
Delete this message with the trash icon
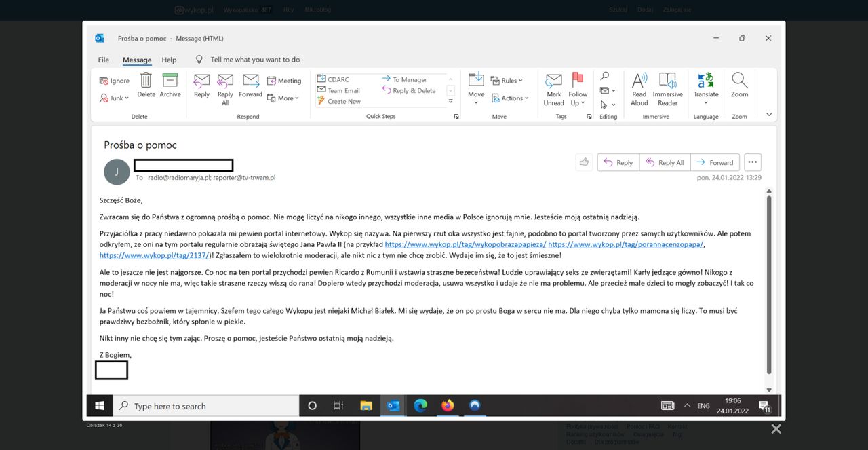pos(146,80)
